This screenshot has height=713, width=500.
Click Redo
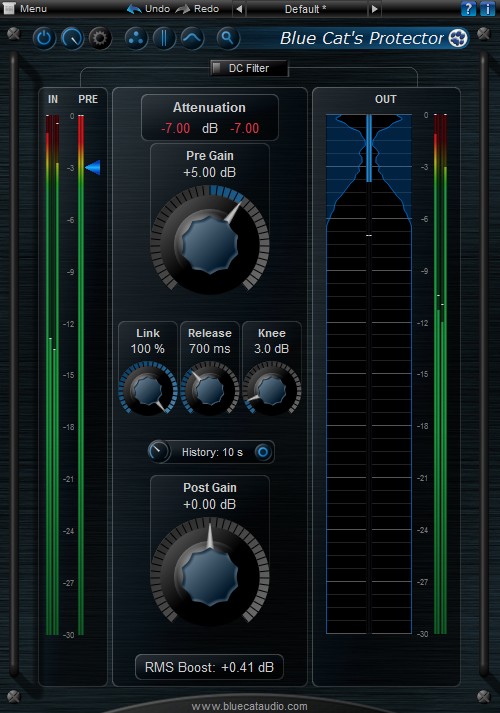click(x=197, y=9)
